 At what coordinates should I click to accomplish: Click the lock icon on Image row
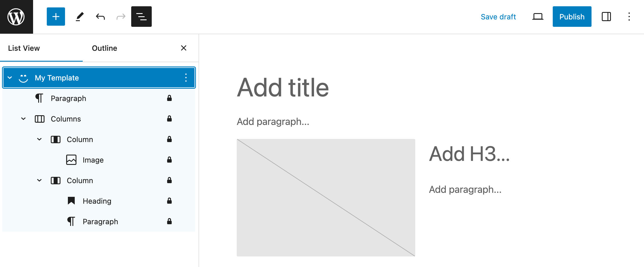pyautogui.click(x=169, y=160)
